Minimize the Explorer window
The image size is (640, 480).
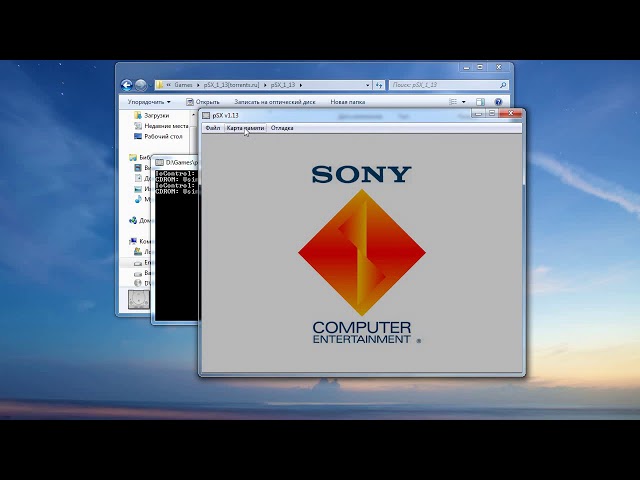pos(467,67)
